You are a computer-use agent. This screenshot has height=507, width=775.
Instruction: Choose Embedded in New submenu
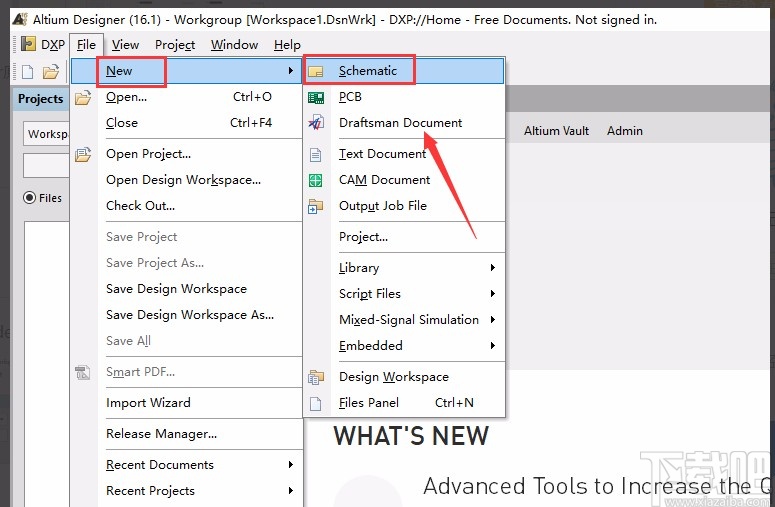(404, 345)
